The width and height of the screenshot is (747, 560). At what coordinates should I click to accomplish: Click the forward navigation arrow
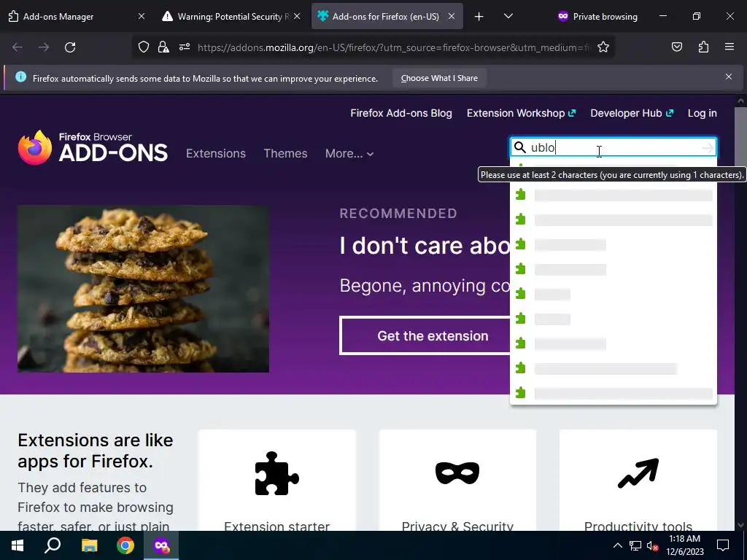(44, 47)
